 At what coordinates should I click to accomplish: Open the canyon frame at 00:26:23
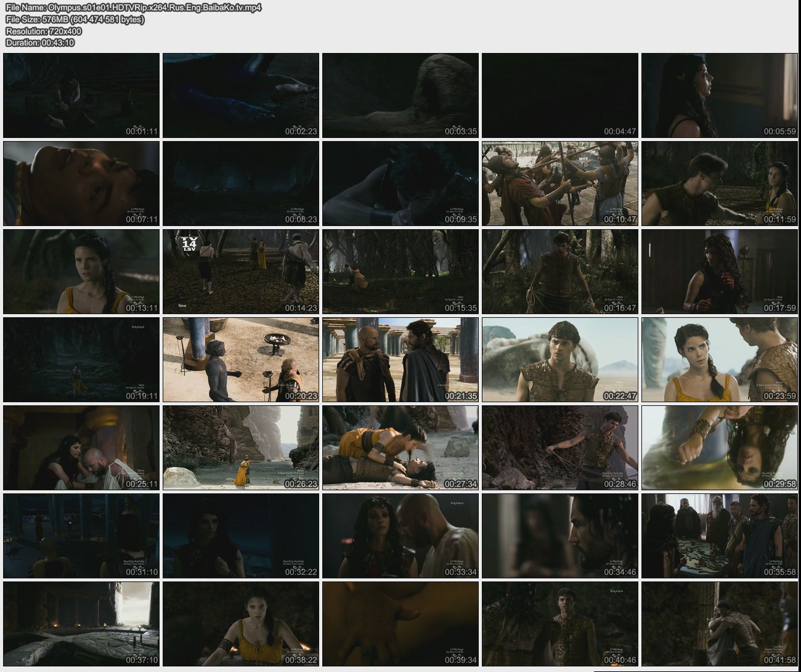point(241,448)
